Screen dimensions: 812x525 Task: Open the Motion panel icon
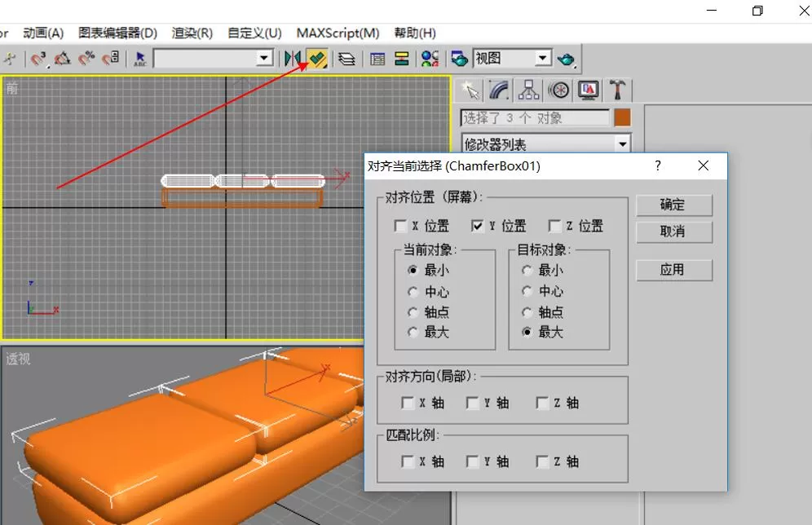click(x=559, y=90)
